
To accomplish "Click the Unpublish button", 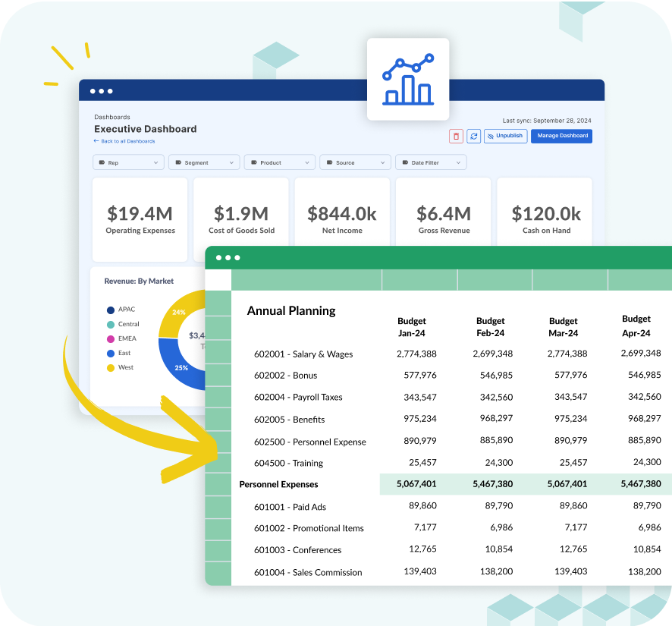I will tap(505, 136).
